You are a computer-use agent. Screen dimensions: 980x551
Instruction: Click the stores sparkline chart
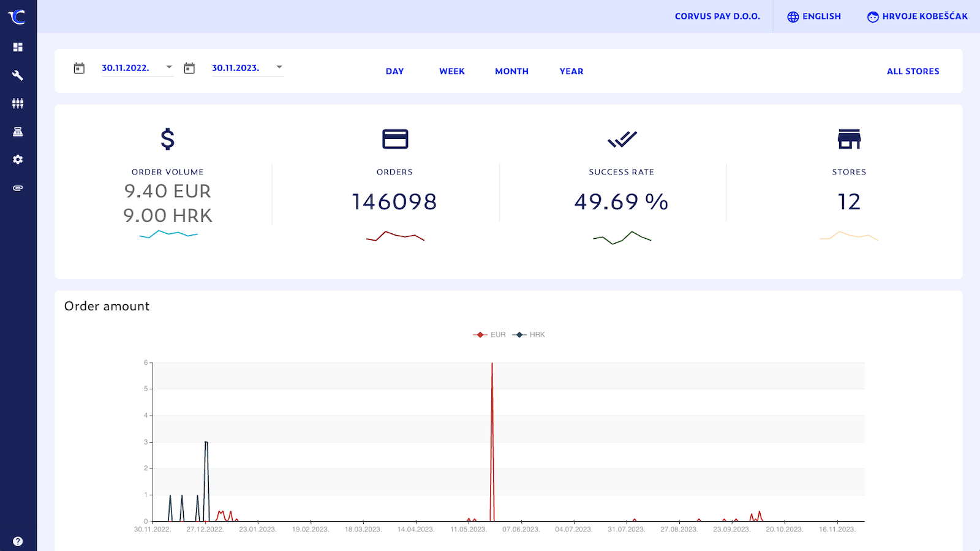pyautogui.click(x=849, y=236)
